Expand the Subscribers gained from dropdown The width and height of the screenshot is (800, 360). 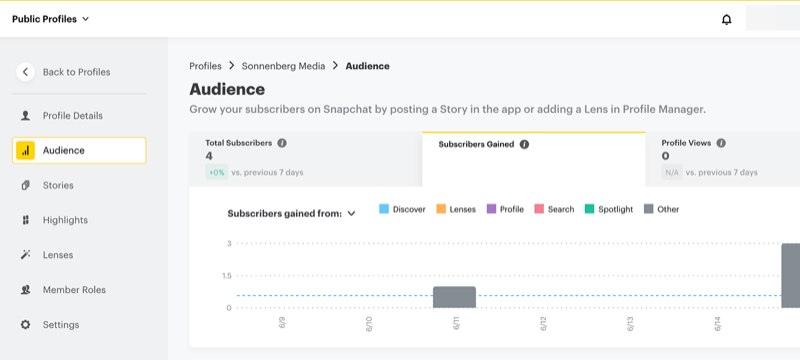(x=351, y=214)
